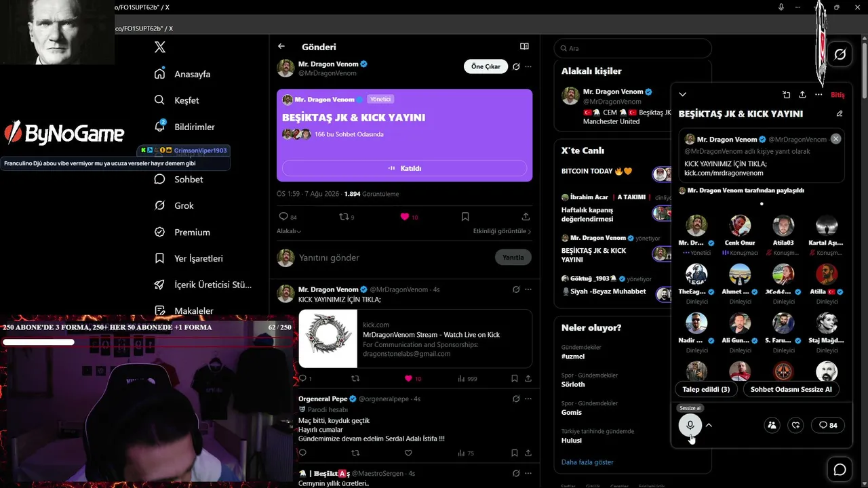Open more options on the main post
Image resolution: width=868 pixels, height=488 pixels.
tap(528, 66)
